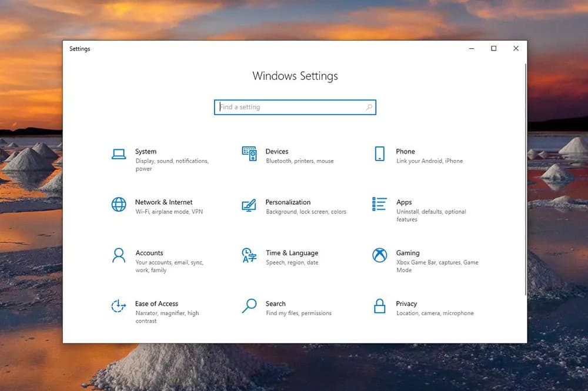Click the Accounts person icon
Viewport: 588px width, 391px height.
pyautogui.click(x=119, y=255)
